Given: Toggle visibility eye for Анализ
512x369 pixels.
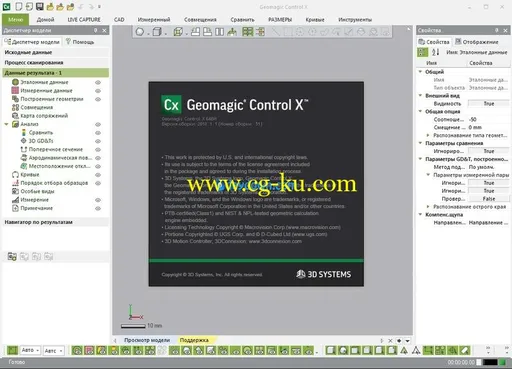Looking at the screenshot, I should pyautogui.click(x=98, y=124).
